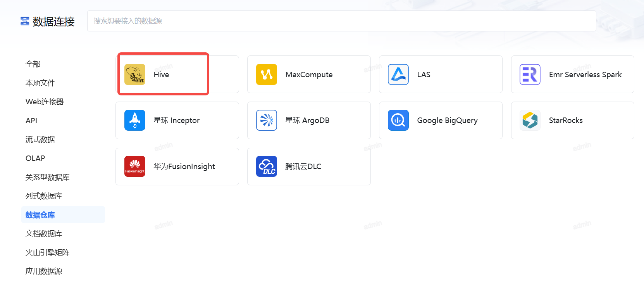Click the 数据连接 header logo icon
Image resolution: width=644 pixels, height=285 pixels.
25,21
